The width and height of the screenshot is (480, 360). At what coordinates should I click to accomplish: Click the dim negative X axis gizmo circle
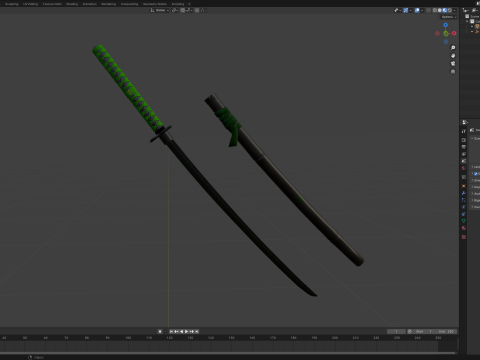point(437,33)
